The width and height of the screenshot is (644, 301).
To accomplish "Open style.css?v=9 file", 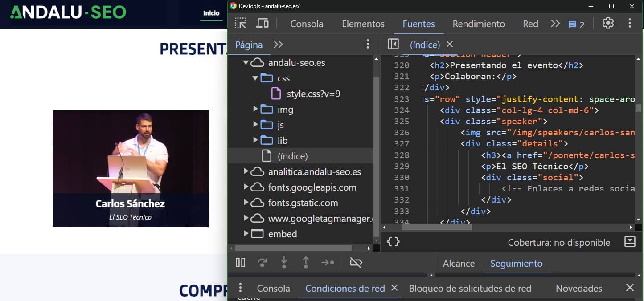I will 313,94.
